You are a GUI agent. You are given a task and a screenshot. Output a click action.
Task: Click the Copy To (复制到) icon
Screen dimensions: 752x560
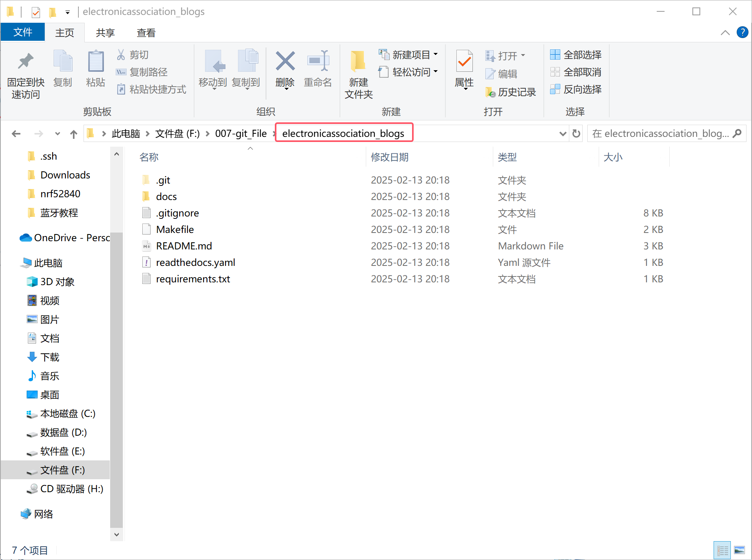tap(248, 61)
